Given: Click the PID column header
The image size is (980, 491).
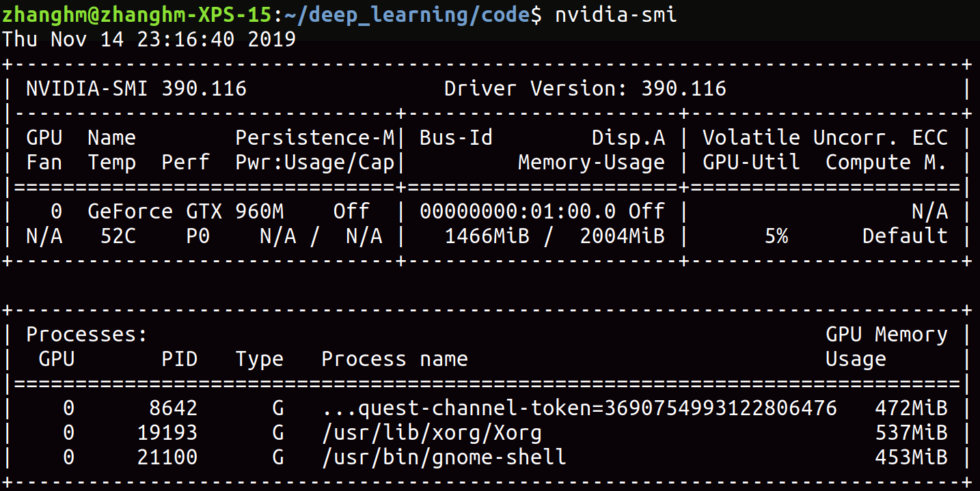Looking at the screenshot, I should click(x=179, y=359).
